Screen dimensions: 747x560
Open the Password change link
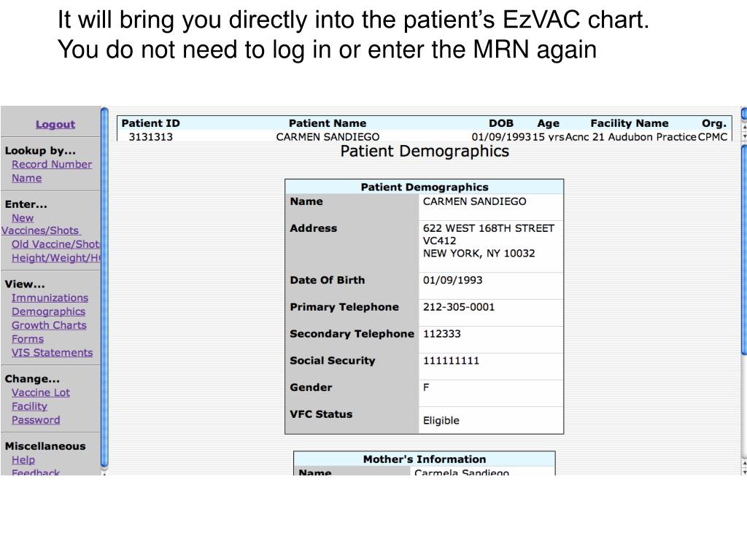point(36,421)
